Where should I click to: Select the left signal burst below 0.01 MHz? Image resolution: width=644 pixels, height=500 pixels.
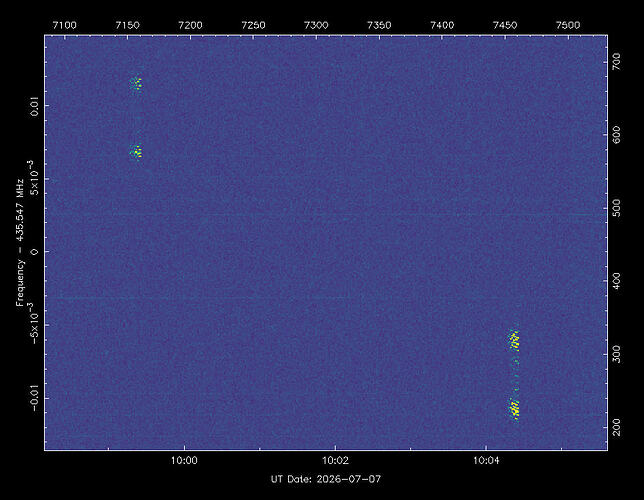(136, 152)
